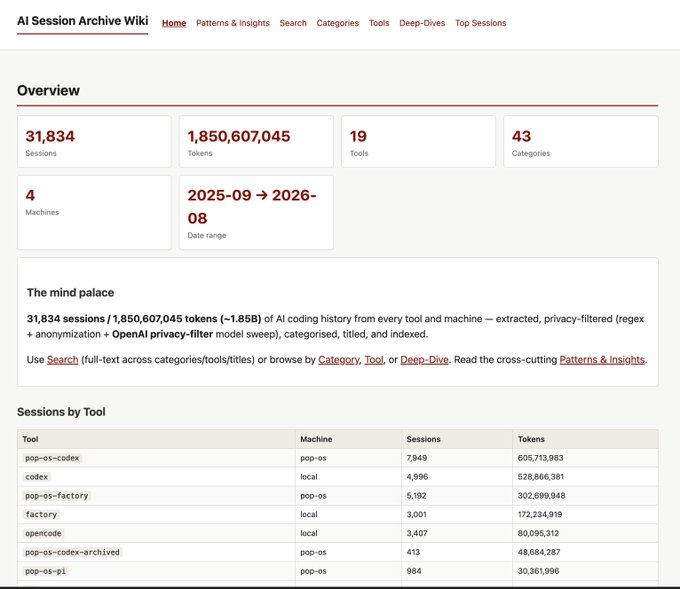
Task: Go to the Home nav item
Action: tap(174, 23)
